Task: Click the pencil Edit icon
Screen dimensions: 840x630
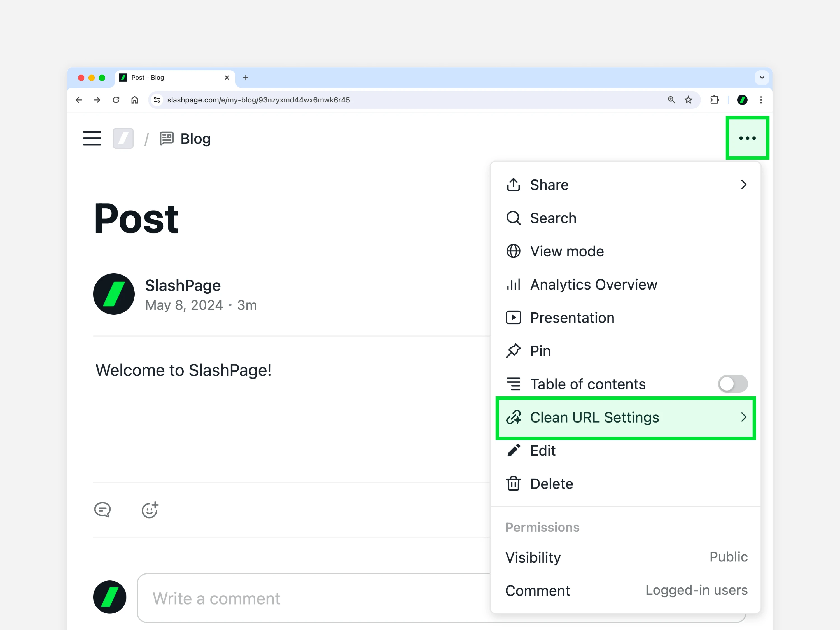Action: pos(514,450)
